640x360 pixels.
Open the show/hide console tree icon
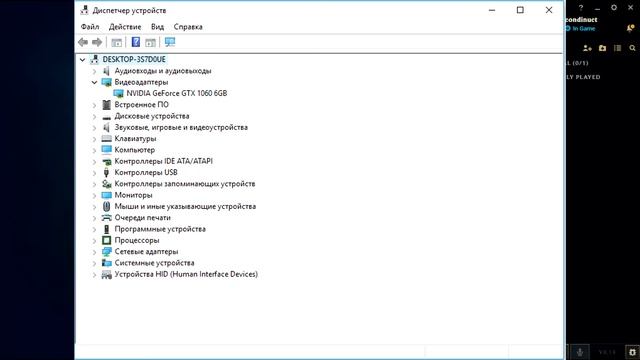tap(117, 42)
